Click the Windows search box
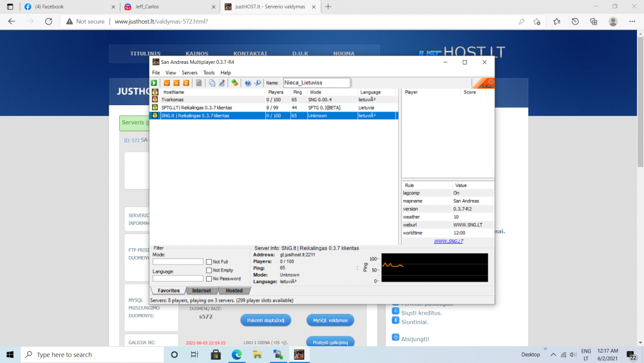 (91, 355)
